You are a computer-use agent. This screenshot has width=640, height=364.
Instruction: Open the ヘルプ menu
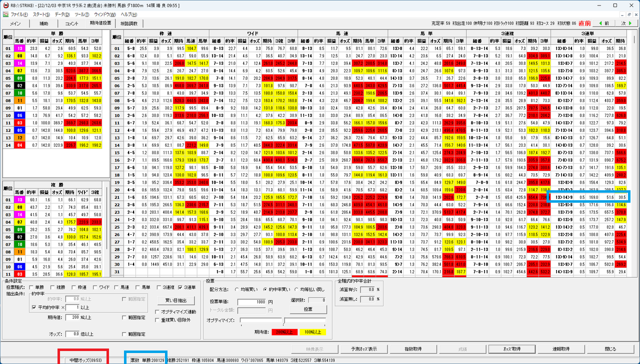(129, 14)
